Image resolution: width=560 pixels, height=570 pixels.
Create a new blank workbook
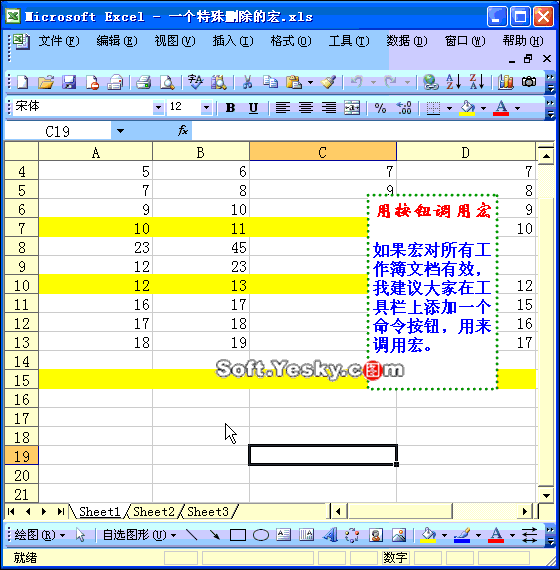tap(23, 82)
